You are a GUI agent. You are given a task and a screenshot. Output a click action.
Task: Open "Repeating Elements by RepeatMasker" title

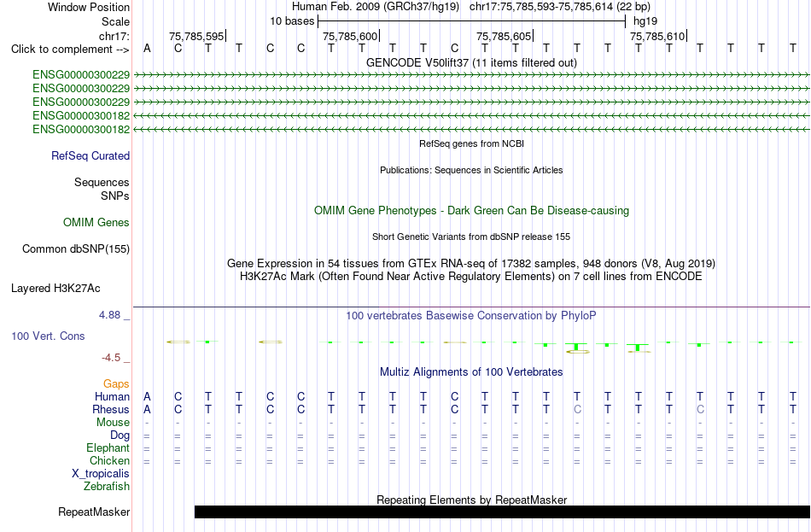point(472,500)
